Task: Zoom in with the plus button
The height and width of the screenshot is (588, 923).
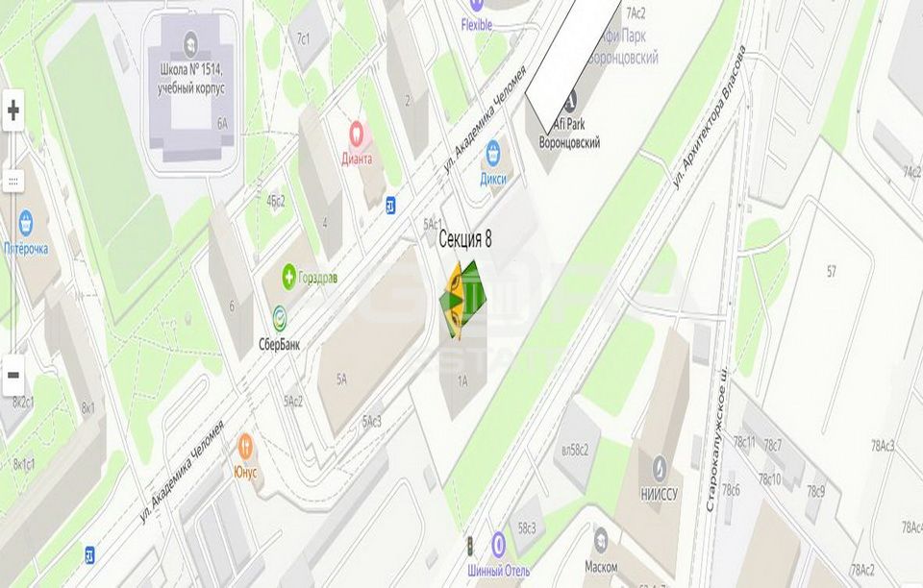Action: click(x=12, y=110)
